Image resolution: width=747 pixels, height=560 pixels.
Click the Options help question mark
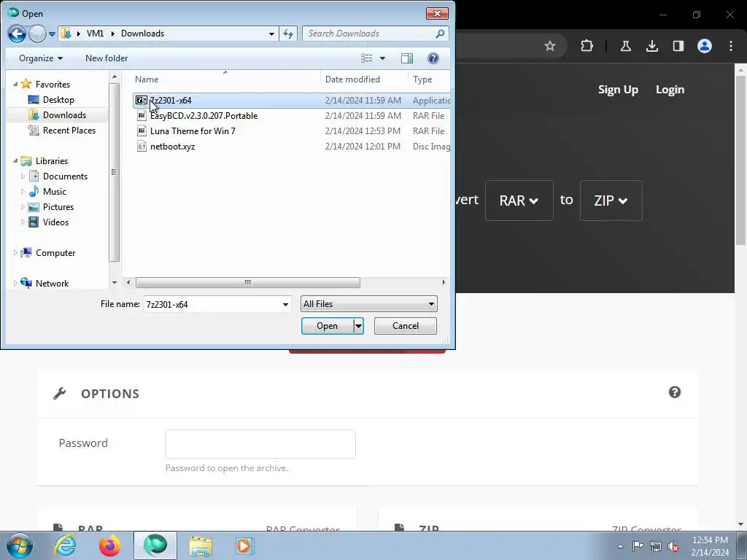675,392
